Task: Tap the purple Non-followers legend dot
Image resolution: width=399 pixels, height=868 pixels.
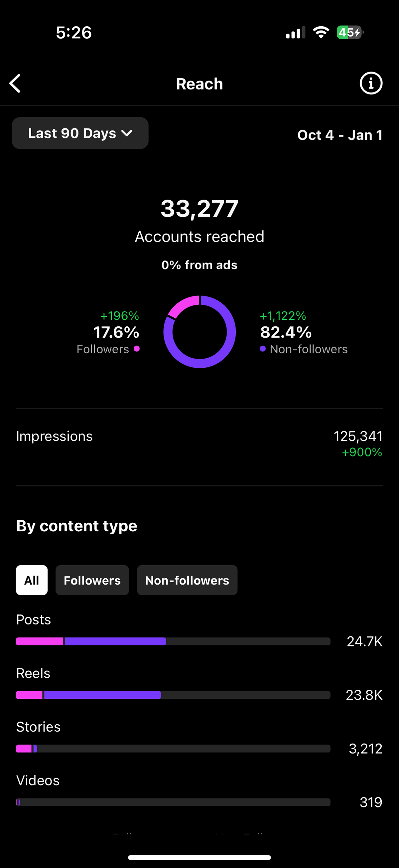Action: [x=263, y=349]
